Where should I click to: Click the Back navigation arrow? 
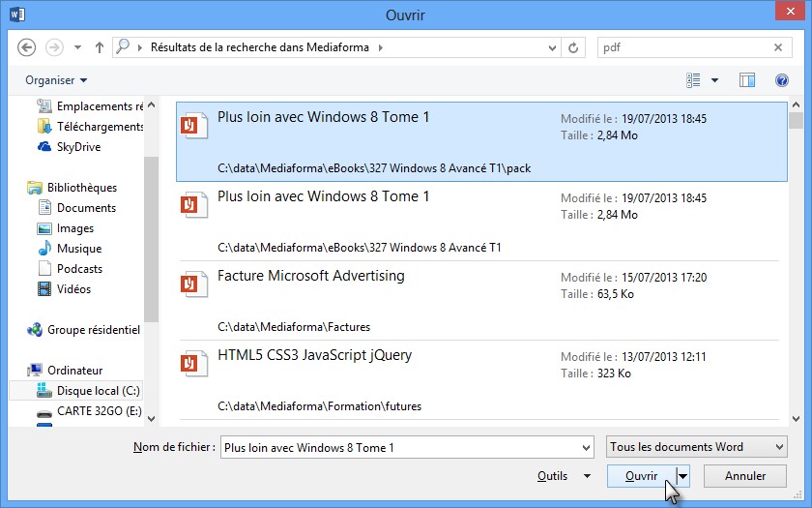point(26,47)
